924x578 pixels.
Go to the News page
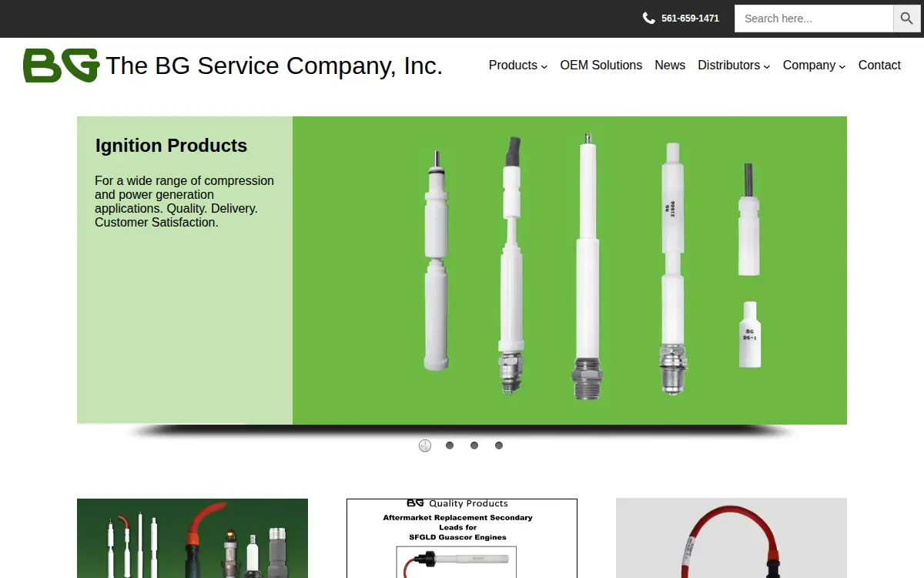pyautogui.click(x=670, y=66)
